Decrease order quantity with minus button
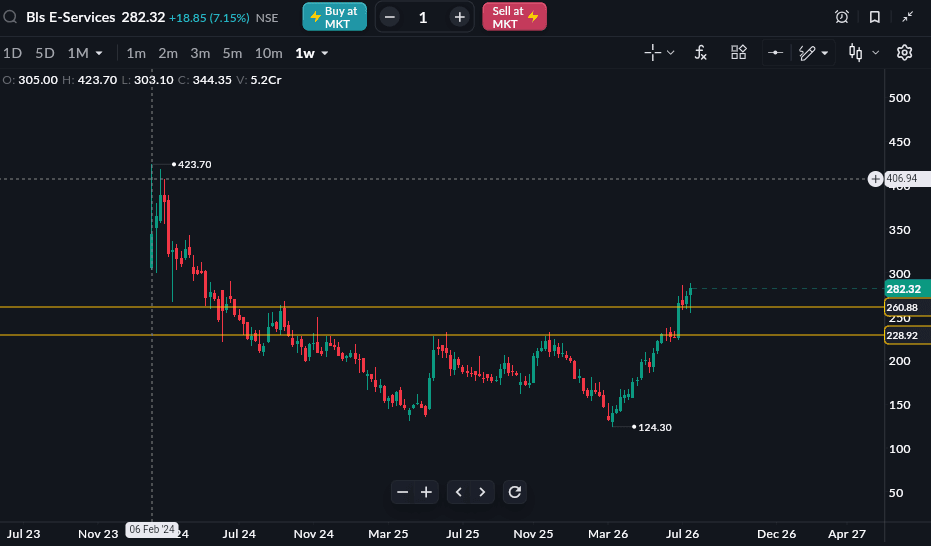The height and width of the screenshot is (546, 931). click(x=390, y=17)
